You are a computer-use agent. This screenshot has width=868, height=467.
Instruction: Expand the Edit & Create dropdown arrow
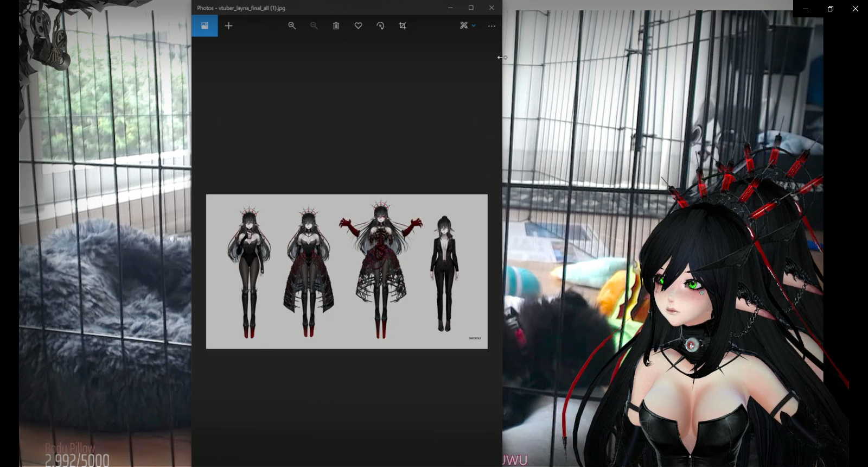(x=474, y=26)
